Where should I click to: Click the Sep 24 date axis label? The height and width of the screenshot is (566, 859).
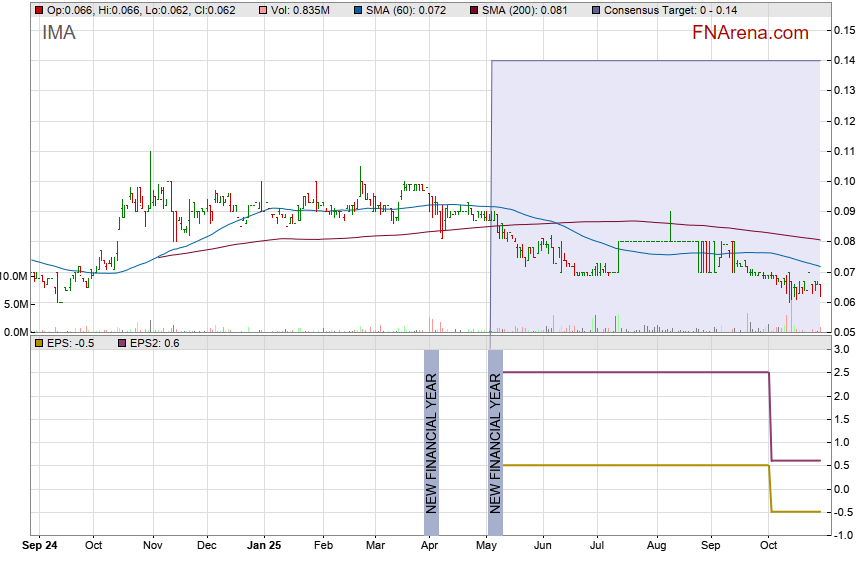click(x=40, y=547)
